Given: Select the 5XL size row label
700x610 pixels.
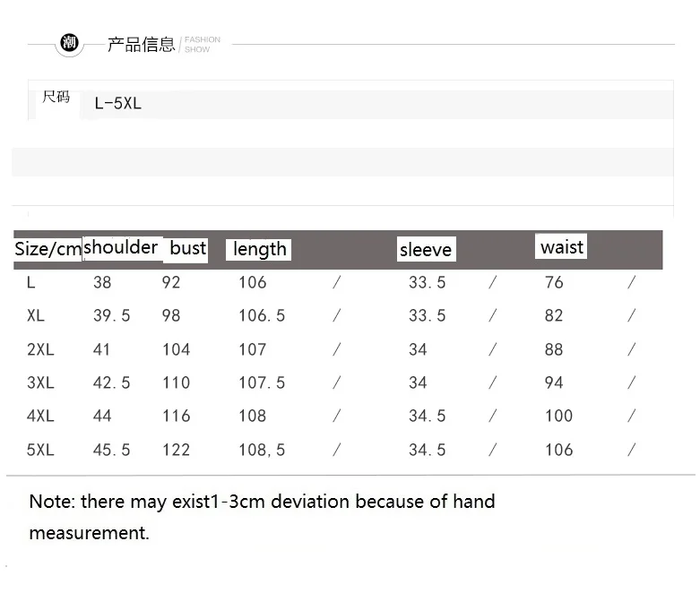Looking at the screenshot, I should click(x=40, y=450).
